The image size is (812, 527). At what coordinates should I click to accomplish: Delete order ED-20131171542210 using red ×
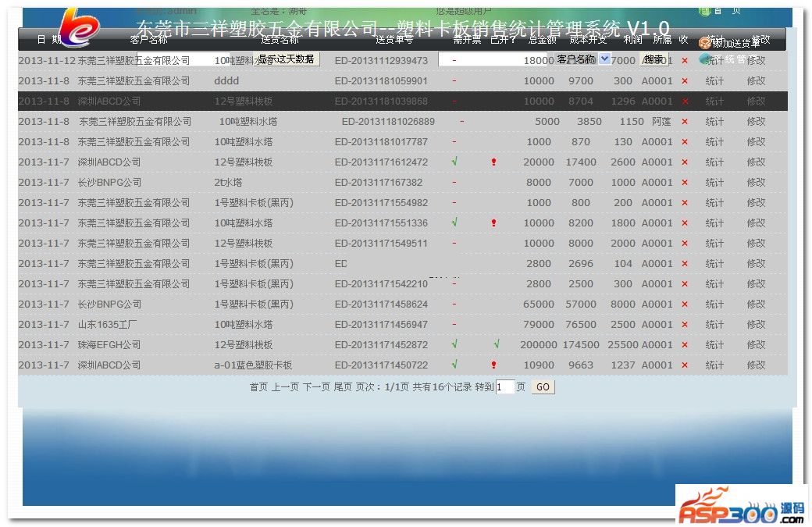[x=685, y=284]
